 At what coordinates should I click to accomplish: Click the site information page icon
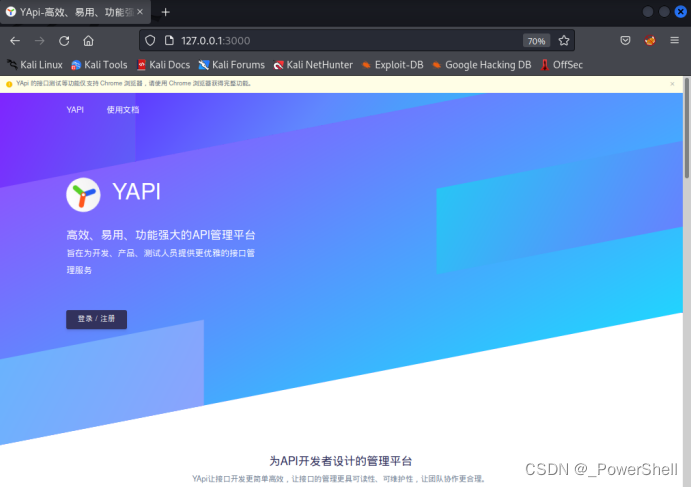169,41
